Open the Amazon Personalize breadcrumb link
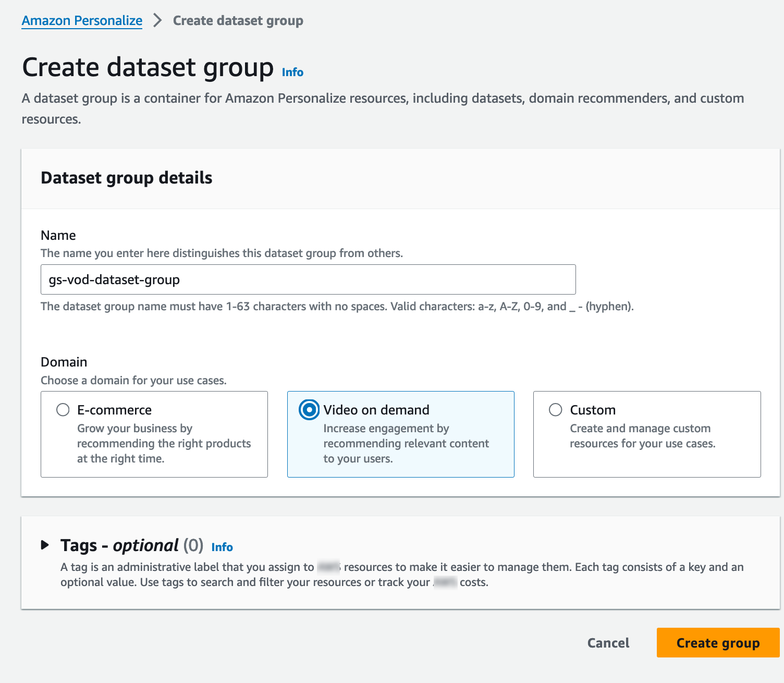784x683 pixels. tap(81, 20)
